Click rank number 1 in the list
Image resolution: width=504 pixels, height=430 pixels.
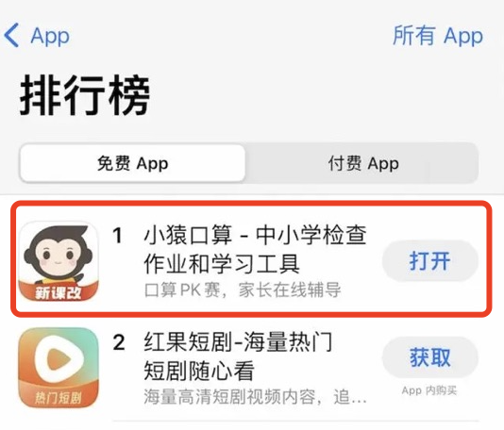point(118,236)
